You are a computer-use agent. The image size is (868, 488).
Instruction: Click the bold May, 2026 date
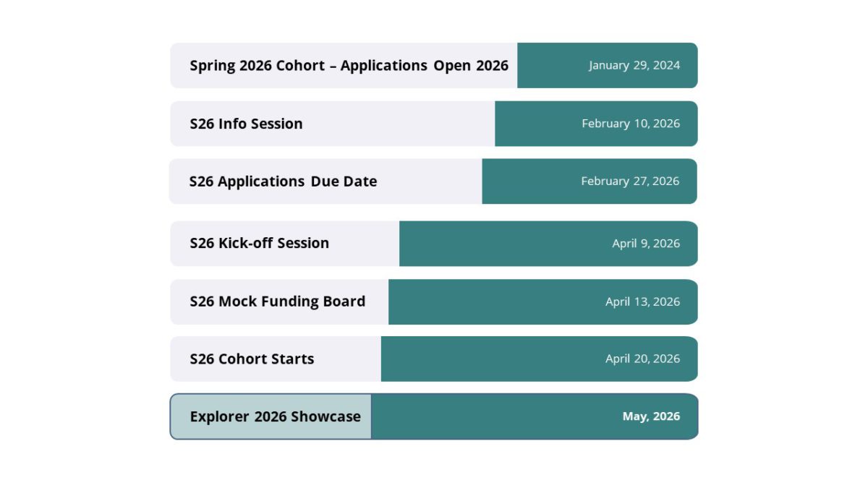[x=651, y=417]
